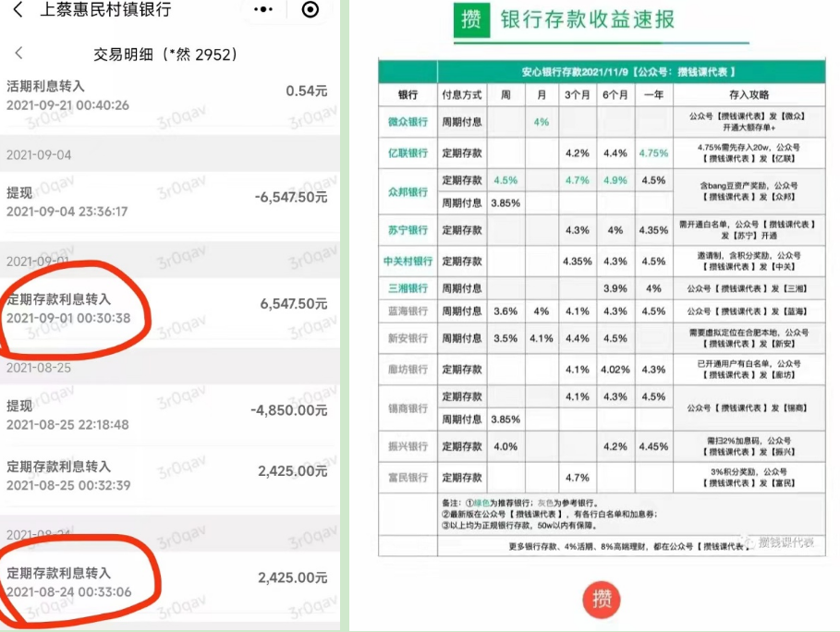Tap the red round 攒 button

[x=602, y=599]
